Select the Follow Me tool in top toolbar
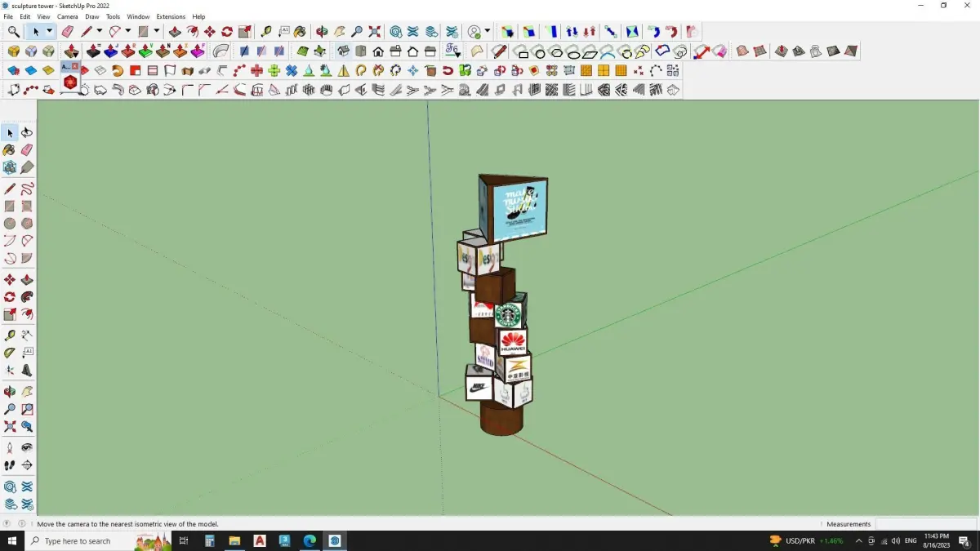This screenshot has width=980, height=551. 193,32
